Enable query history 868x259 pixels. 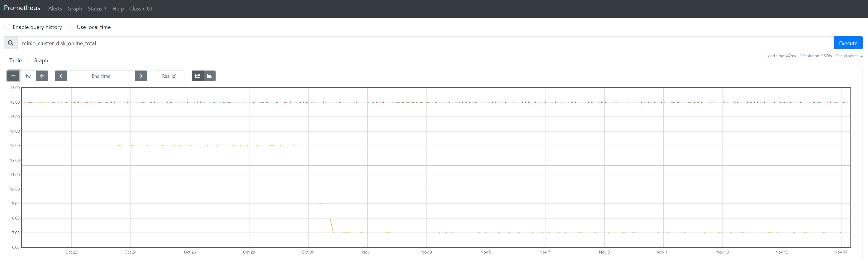pyautogui.click(x=7, y=27)
